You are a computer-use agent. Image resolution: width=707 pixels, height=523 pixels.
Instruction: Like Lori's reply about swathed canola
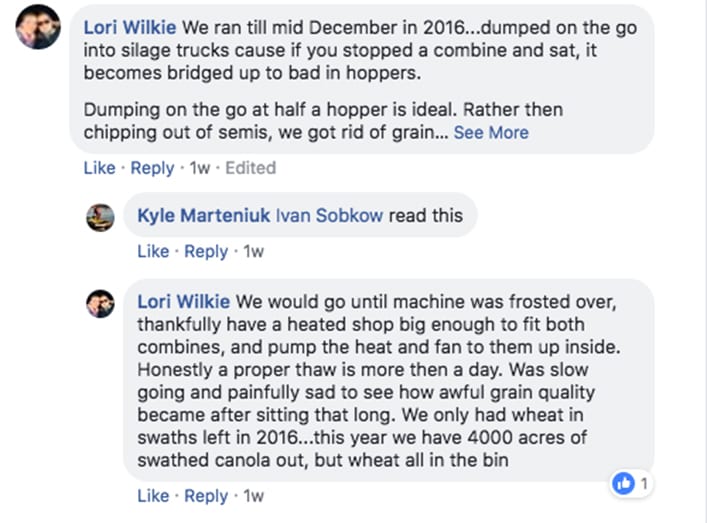click(153, 495)
